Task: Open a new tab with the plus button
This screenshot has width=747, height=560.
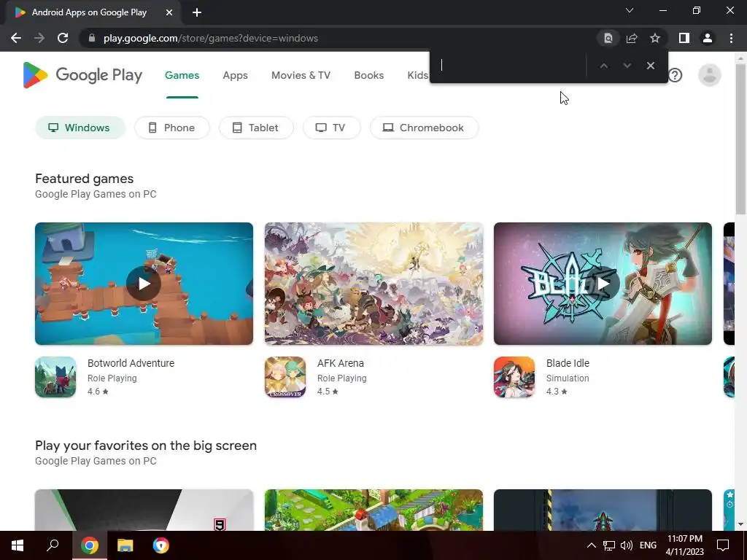Action: pyautogui.click(x=197, y=12)
